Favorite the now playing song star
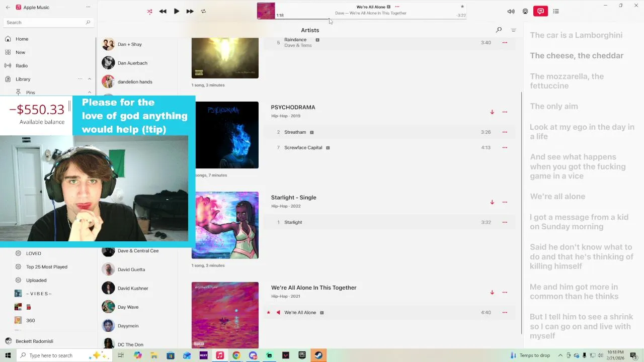The width and height of the screenshot is (644, 362). (462, 7)
